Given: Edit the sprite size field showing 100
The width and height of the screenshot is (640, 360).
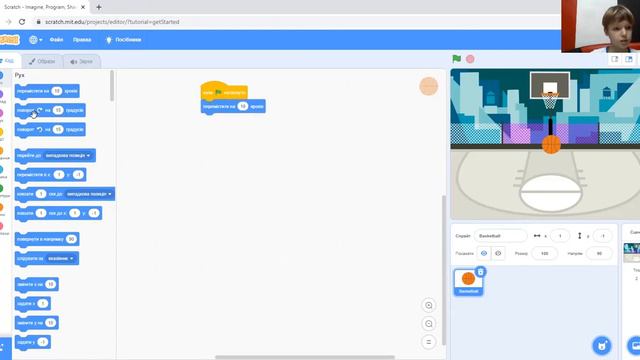Looking at the screenshot, I should click(544, 253).
